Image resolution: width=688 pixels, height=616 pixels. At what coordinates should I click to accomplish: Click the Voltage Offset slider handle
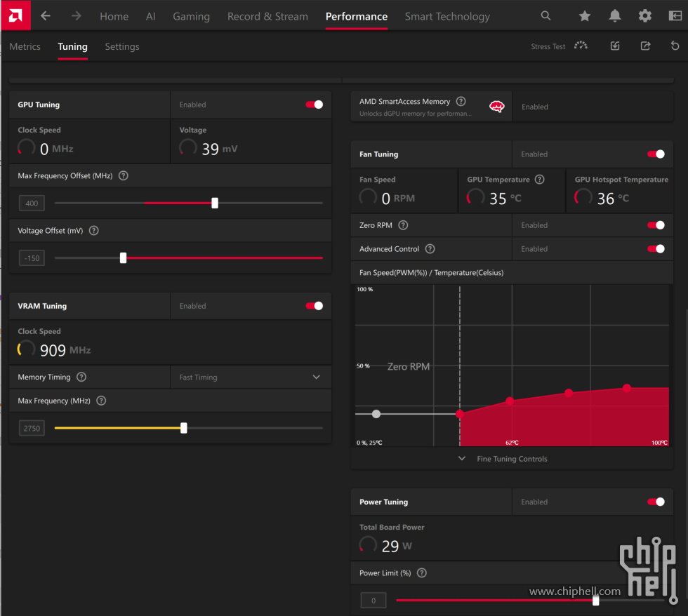(x=124, y=257)
